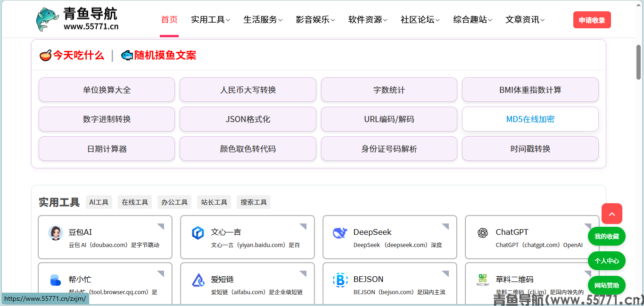Image resolution: width=644 pixels, height=306 pixels.
Task: Click the corner triangle on 帮小忙 card
Action: pyautogui.click(x=161, y=273)
